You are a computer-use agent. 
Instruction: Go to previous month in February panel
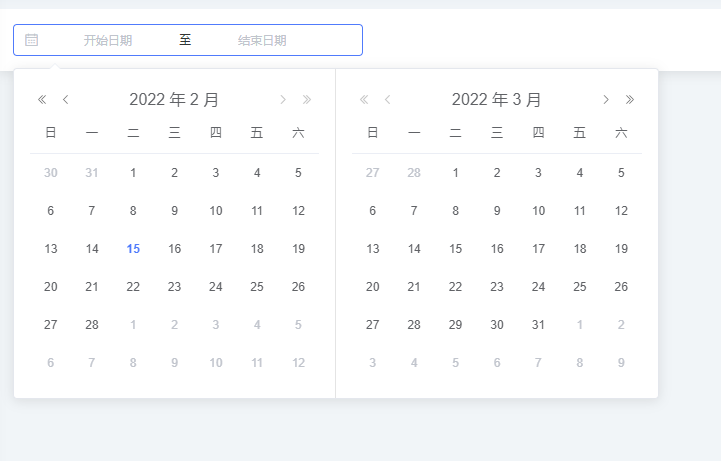point(66,99)
